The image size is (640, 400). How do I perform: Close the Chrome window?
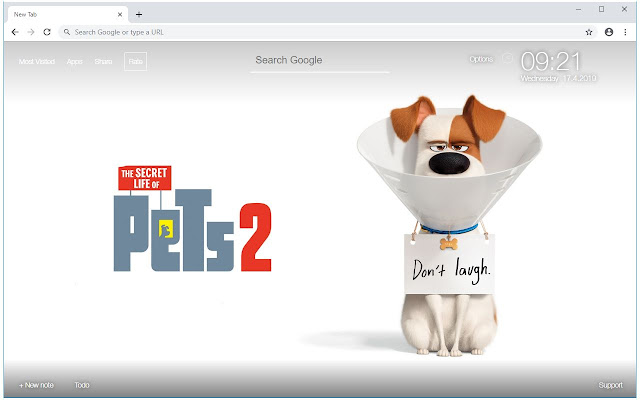tap(624, 9)
